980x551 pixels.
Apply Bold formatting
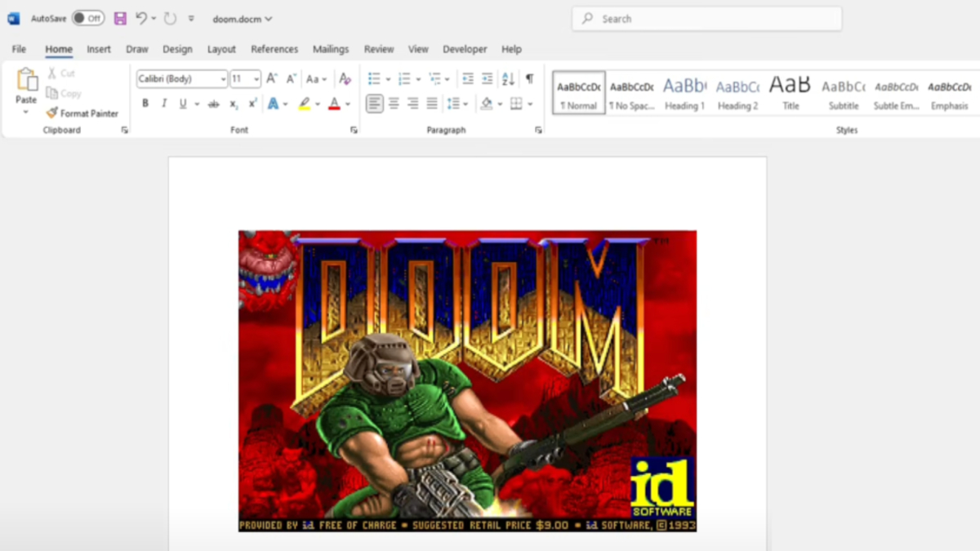[x=145, y=104]
